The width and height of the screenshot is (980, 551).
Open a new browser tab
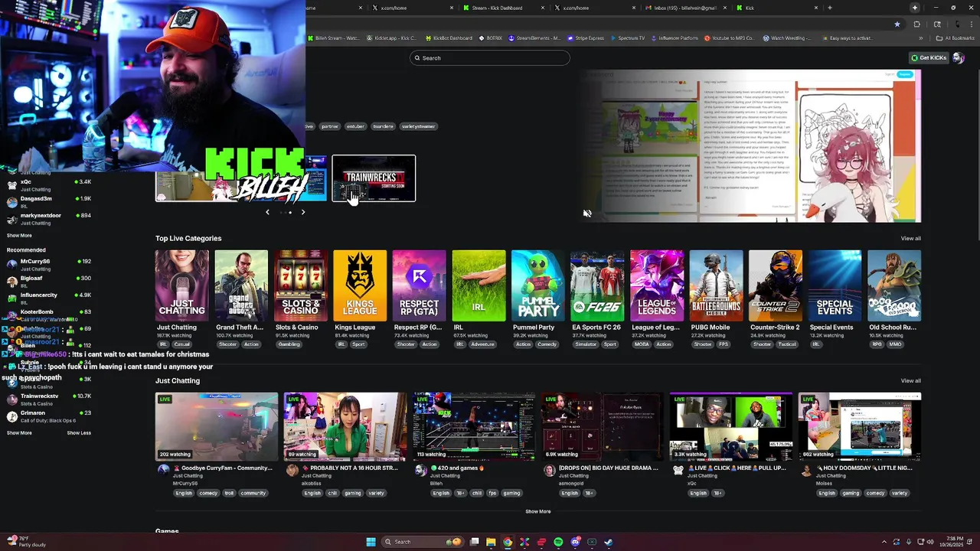click(830, 8)
